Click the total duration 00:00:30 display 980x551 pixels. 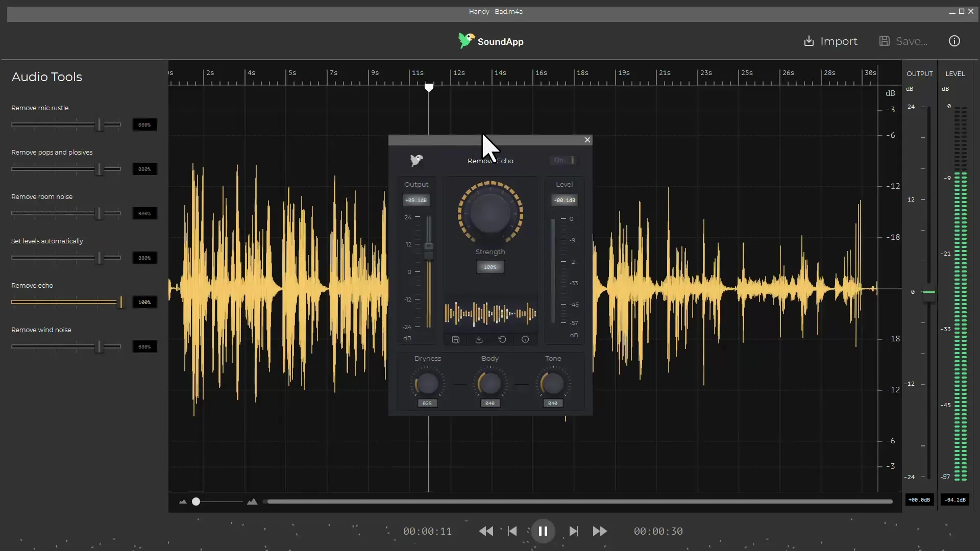tap(658, 531)
